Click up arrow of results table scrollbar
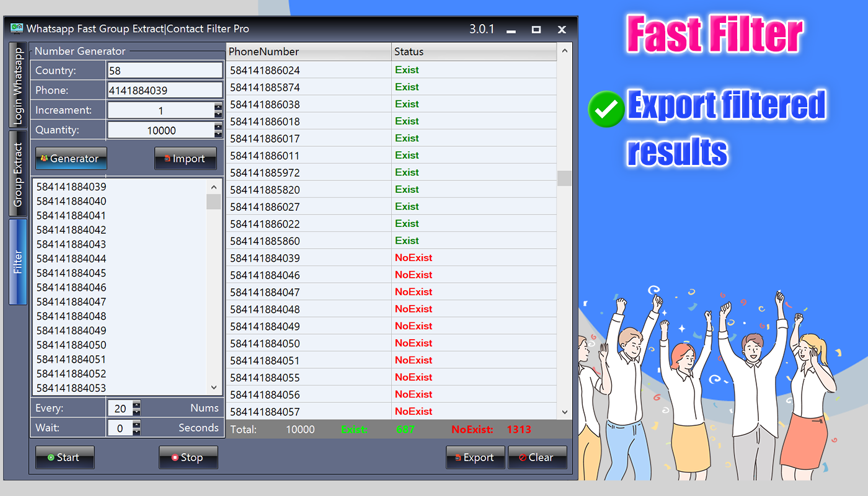Screen dimensions: 868x496 coord(564,51)
